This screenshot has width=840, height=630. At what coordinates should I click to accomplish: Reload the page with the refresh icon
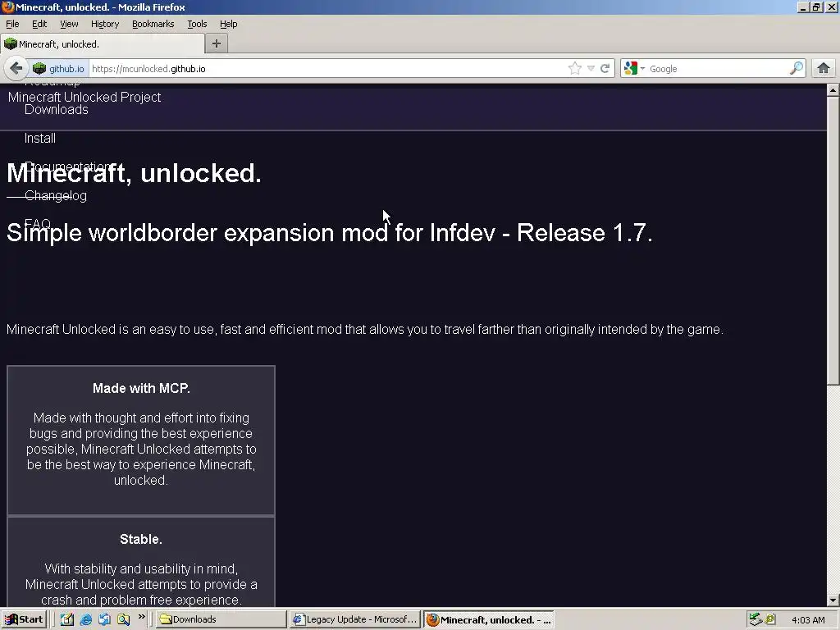click(x=605, y=69)
